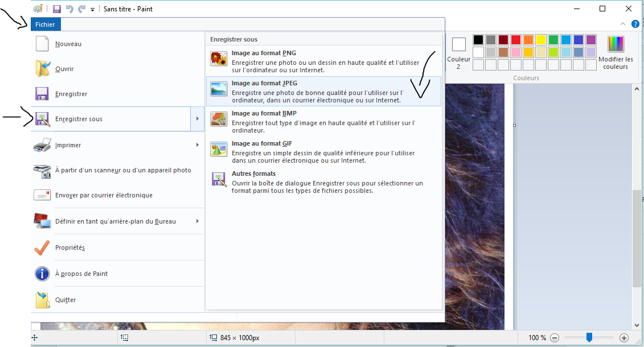The width and height of the screenshot is (644, 347).
Task: Click the PNG flower thumbnail icon
Action: 219,59
